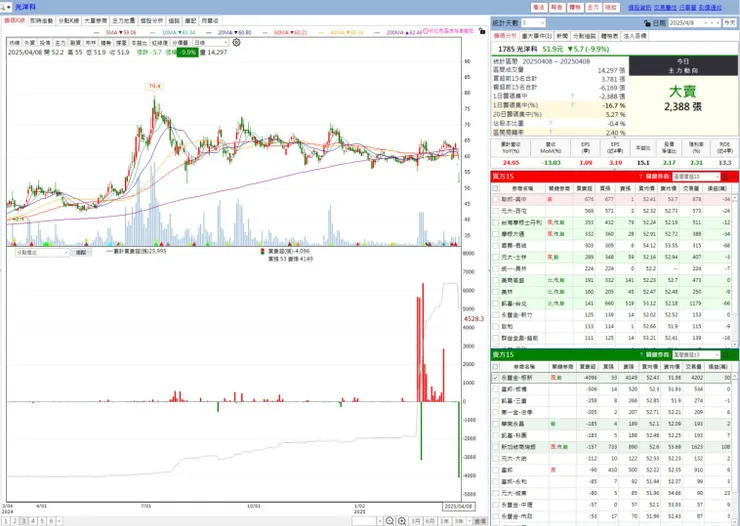Viewport: 740px width, 526px height.
Task: Switch to the 重大事件(1) tab
Action: 537,36
